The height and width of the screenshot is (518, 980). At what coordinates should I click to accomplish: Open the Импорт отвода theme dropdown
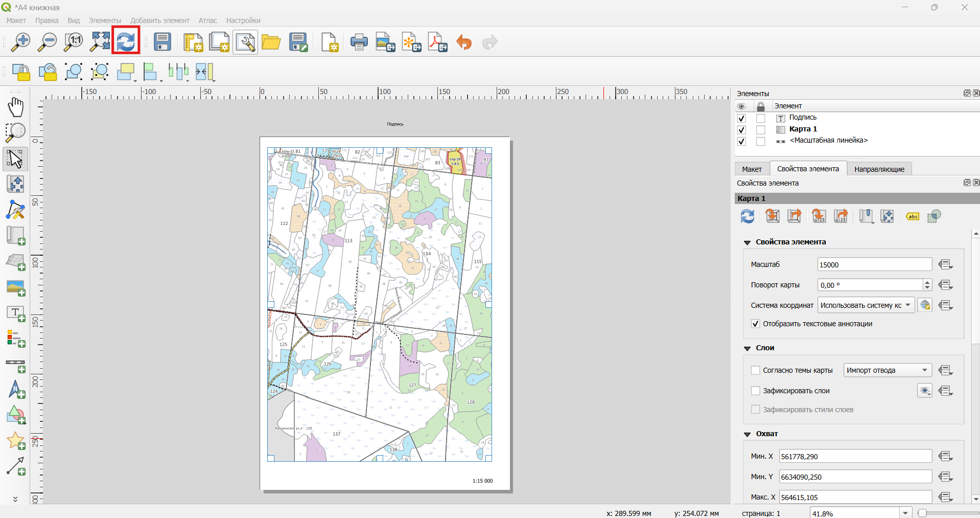coord(888,370)
